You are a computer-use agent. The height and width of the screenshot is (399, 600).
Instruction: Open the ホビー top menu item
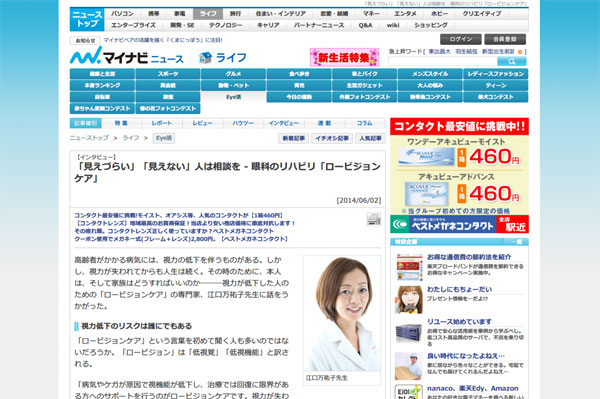pyautogui.click(x=439, y=14)
